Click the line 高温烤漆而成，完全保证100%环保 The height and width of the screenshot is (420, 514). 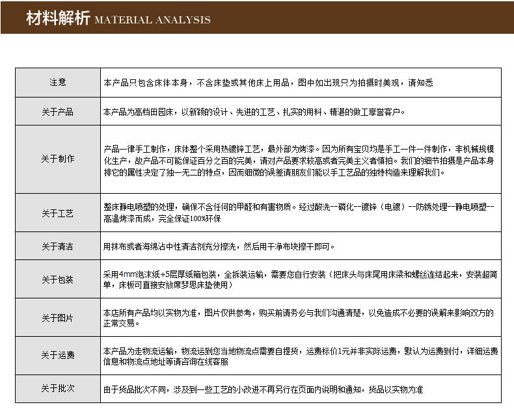(162, 218)
